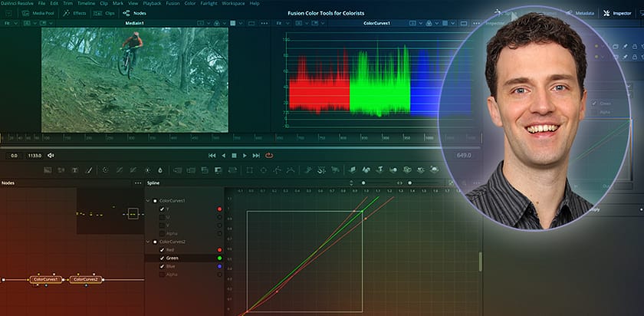Click the red color dot for Red
The image size is (644, 316).
pos(219,250)
